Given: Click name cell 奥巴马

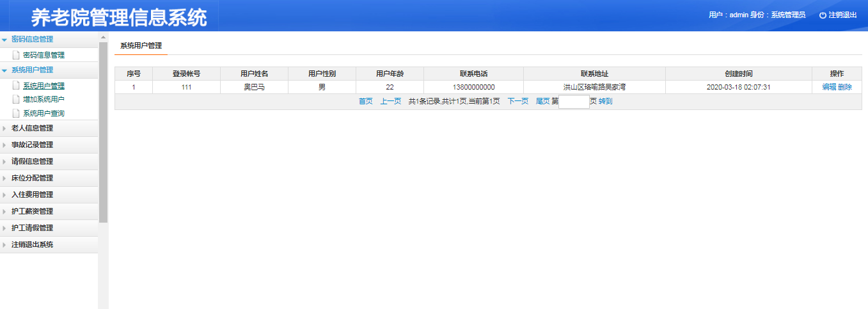Looking at the screenshot, I should point(255,87).
